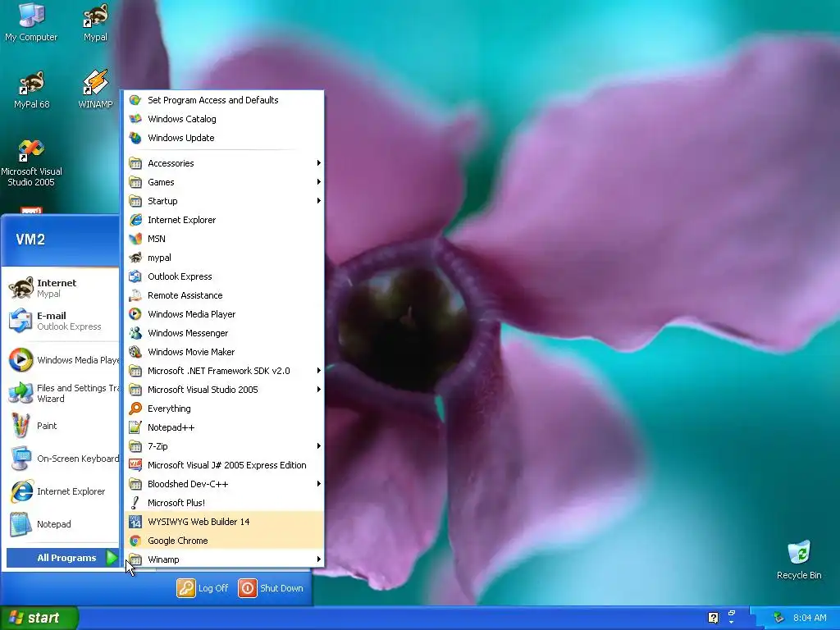Click the 8:04 AM clock
Screen dimensions: 840x630
pos(810,618)
